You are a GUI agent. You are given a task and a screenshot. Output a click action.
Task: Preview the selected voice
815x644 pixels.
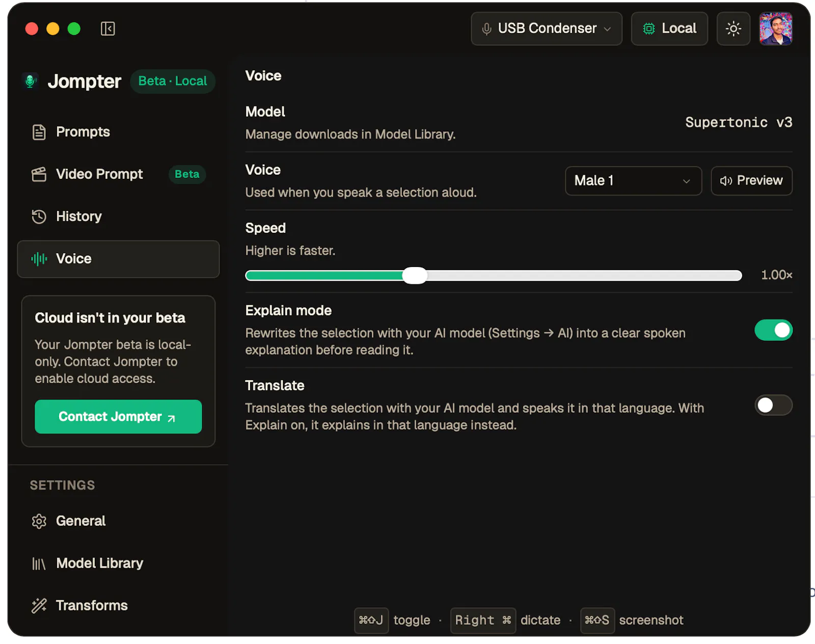pos(751,181)
